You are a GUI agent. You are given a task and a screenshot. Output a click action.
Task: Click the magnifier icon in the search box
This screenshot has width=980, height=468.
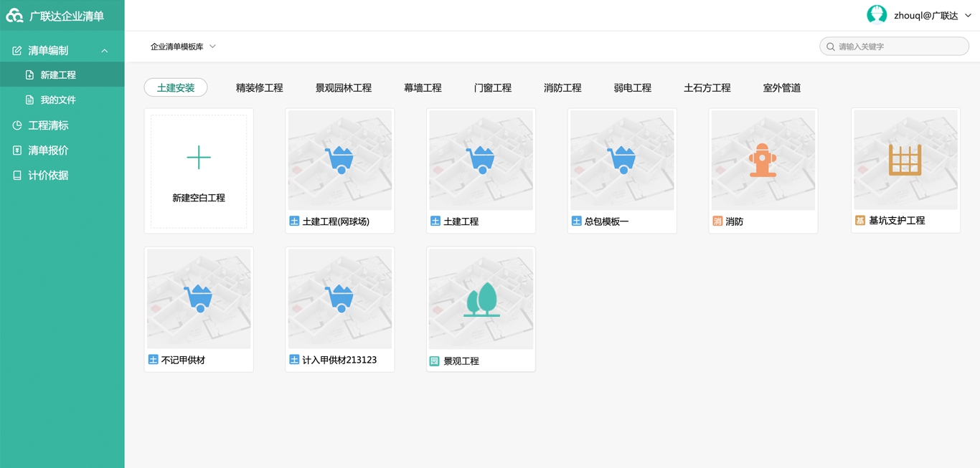(831, 46)
